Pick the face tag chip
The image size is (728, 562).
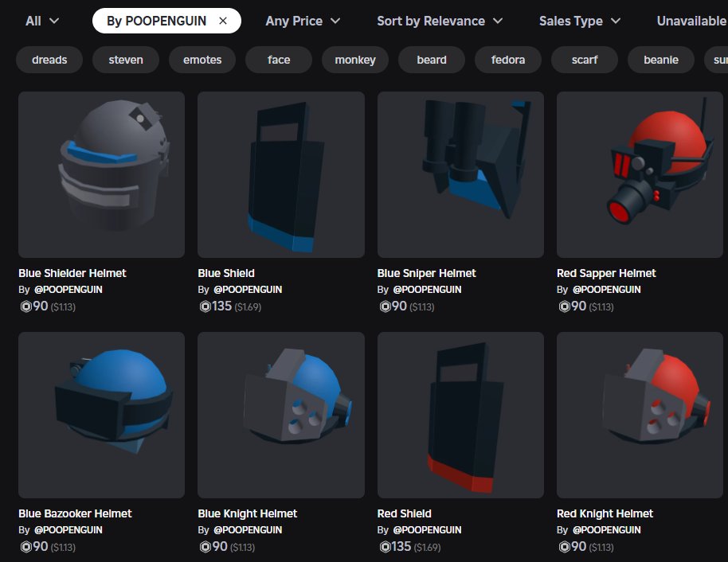pyautogui.click(x=279, y=60)
